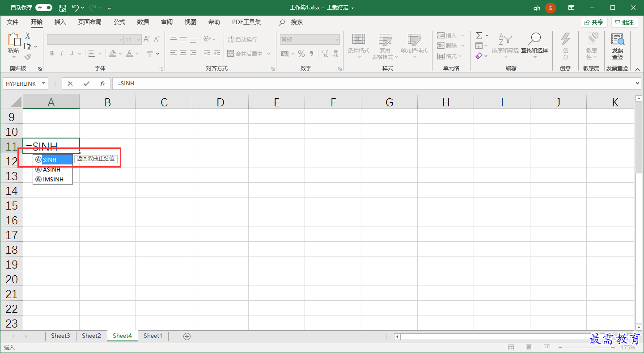Click the Decrease Font Size icon
Viewport: 644px width, 353px height.
click(157, 39)
